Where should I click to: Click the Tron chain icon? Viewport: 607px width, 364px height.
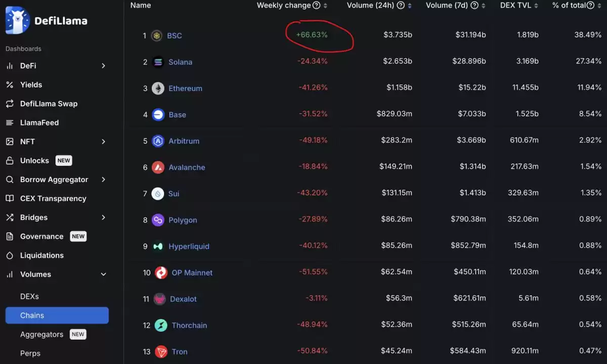point(161,351)
